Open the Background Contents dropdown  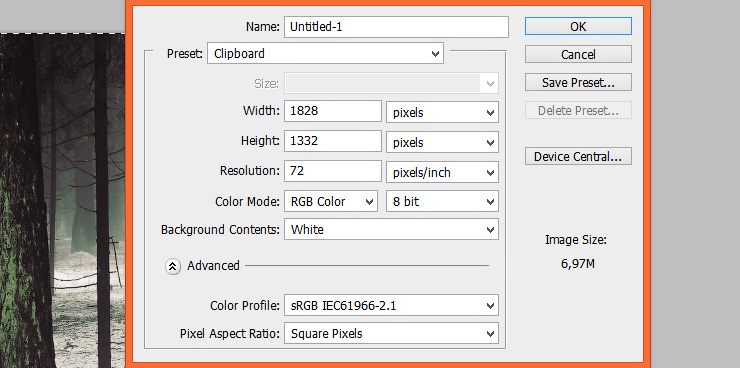391,229
